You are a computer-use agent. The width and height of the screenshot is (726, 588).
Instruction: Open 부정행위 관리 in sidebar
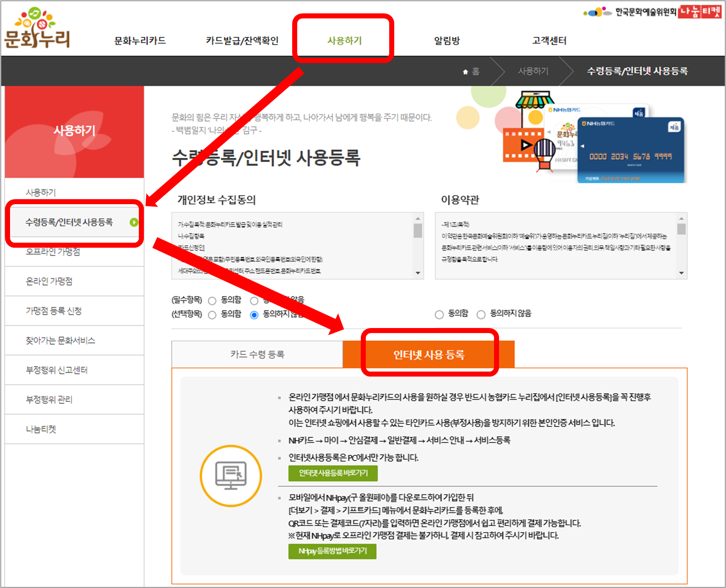click(x=74, y=399)
